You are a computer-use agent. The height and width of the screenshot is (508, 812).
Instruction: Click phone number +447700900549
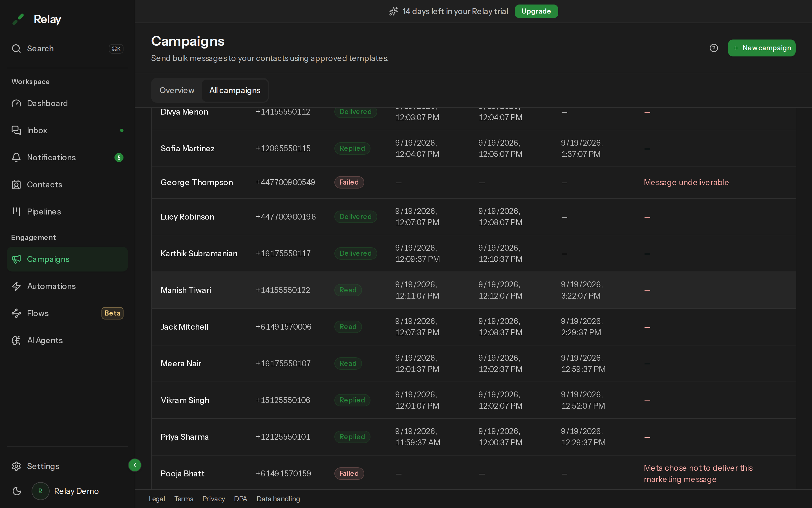coord(285,182)
